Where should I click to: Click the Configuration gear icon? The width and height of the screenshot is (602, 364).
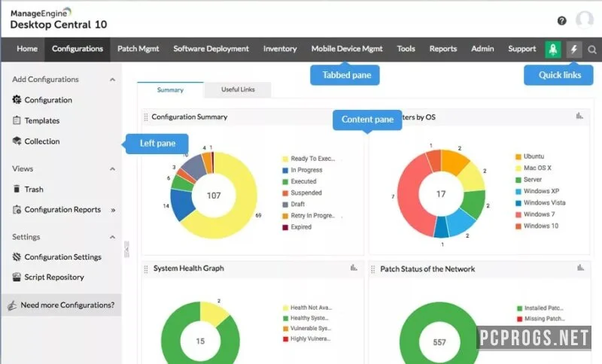tap(17, 100)
